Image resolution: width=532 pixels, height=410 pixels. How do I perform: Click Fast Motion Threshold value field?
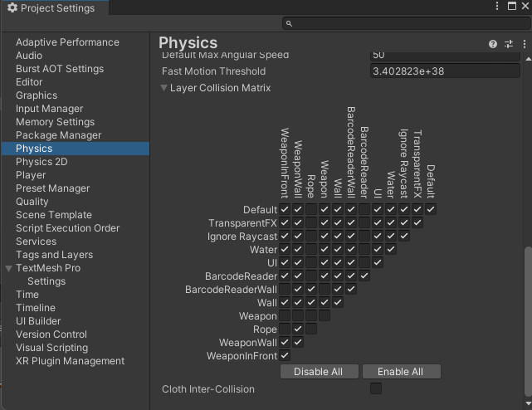pos(445,71)
